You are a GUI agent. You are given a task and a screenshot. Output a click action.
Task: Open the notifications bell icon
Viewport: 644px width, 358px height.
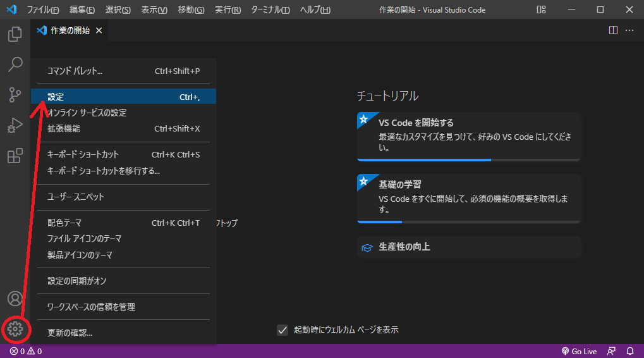[630, 352]
